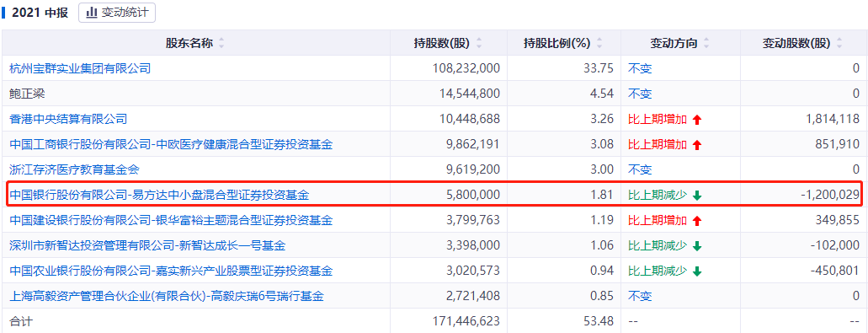The width and height of the screenshot is (868, 333).
Task: Select the value 5,800,000 shares cell
Action: (x=473, y=195)
